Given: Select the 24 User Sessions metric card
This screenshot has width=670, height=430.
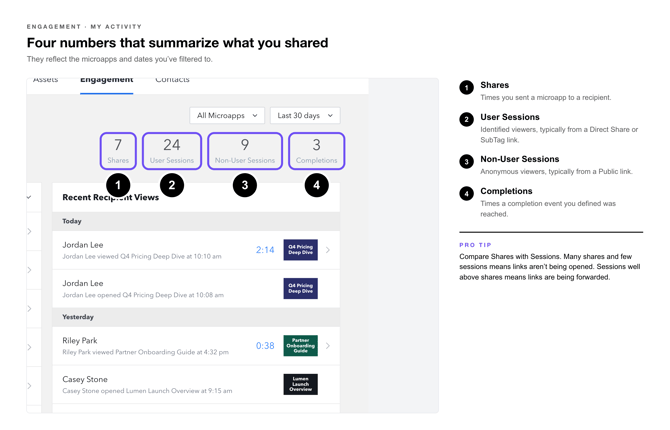Looking at the screenshot, I should coord(172,151).
